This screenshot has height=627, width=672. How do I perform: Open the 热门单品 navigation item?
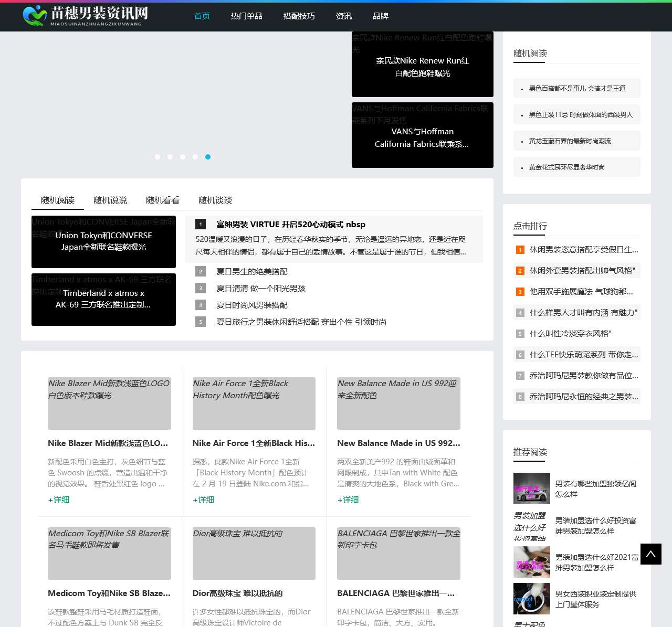pyautogui.click(x=247, y=16)
